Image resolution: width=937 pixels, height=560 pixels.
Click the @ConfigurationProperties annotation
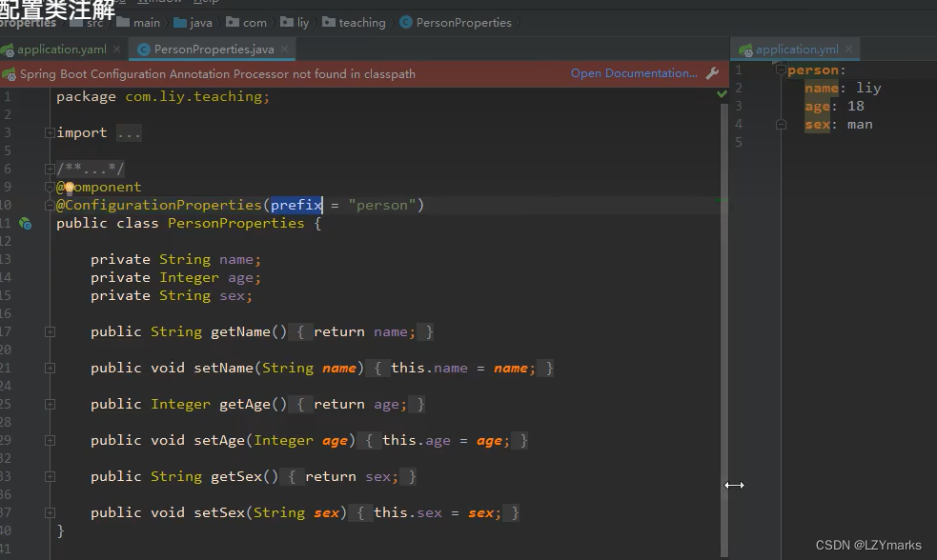(x=159, y=206)
